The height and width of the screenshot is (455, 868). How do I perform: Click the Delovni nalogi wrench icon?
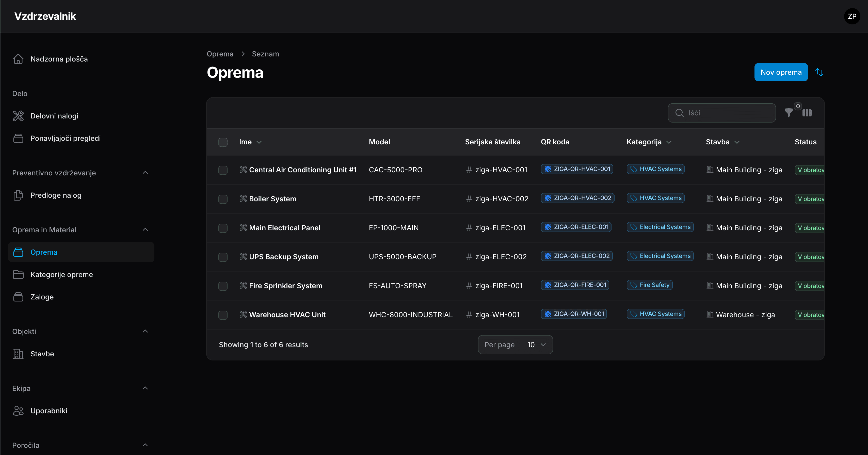(18, 116)
